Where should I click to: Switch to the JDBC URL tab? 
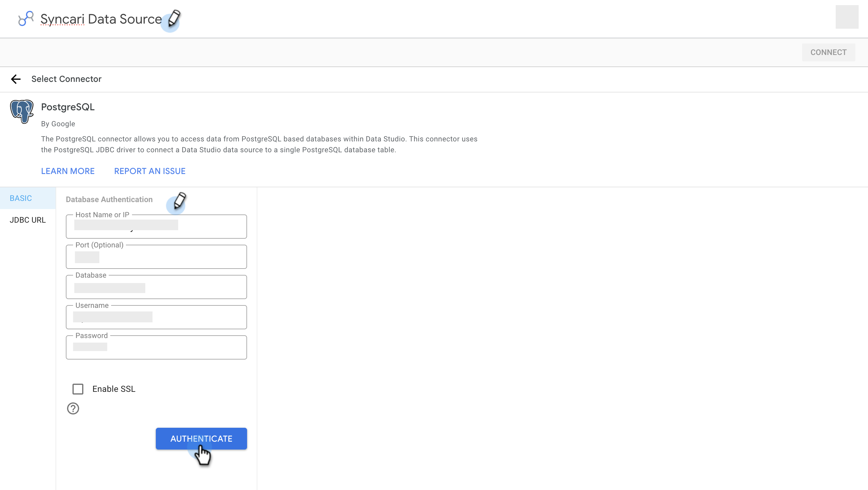(28, 220)
